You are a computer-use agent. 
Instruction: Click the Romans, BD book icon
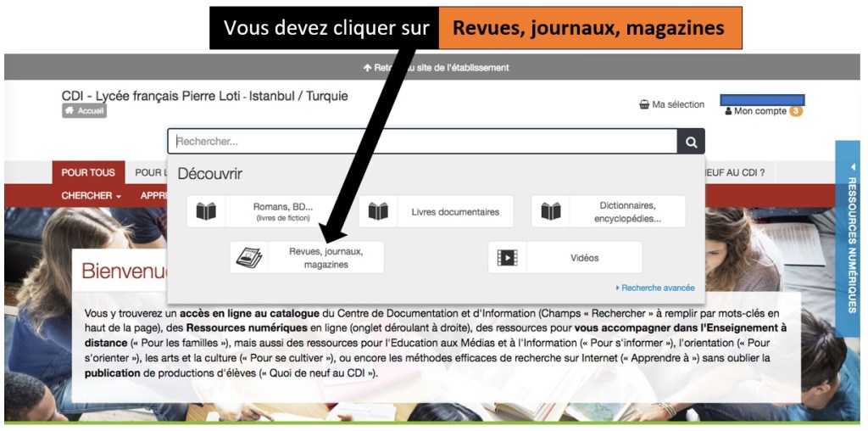click(206, 211)
